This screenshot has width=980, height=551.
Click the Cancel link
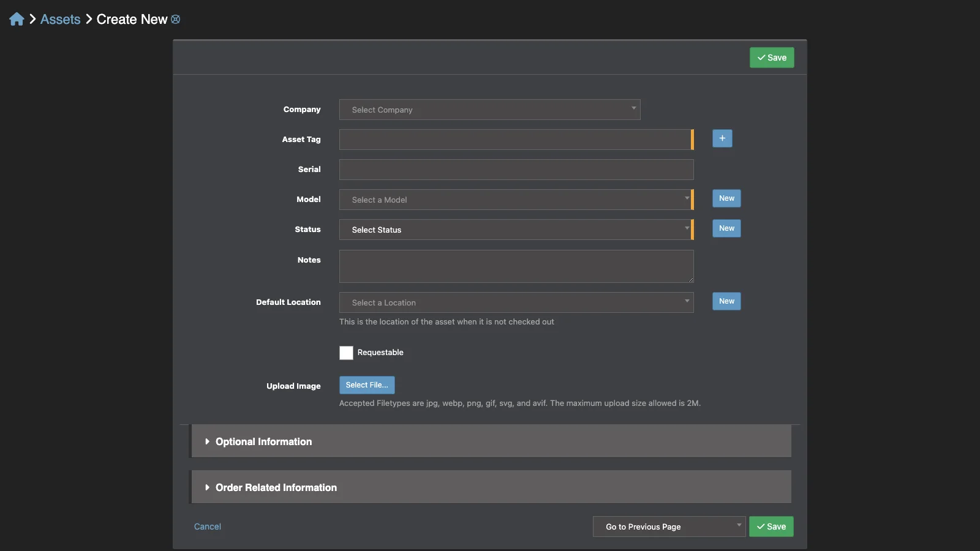[x=208, y=527]
